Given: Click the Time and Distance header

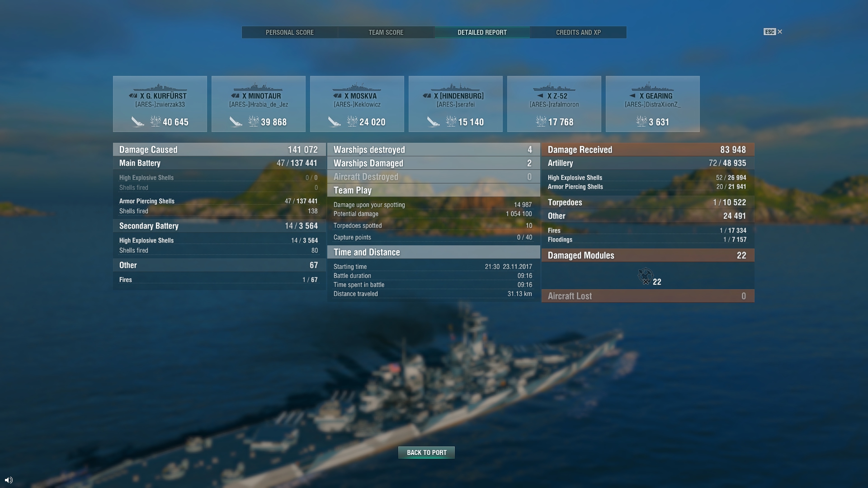Looking at the screenshot, I should pos(434,252).
